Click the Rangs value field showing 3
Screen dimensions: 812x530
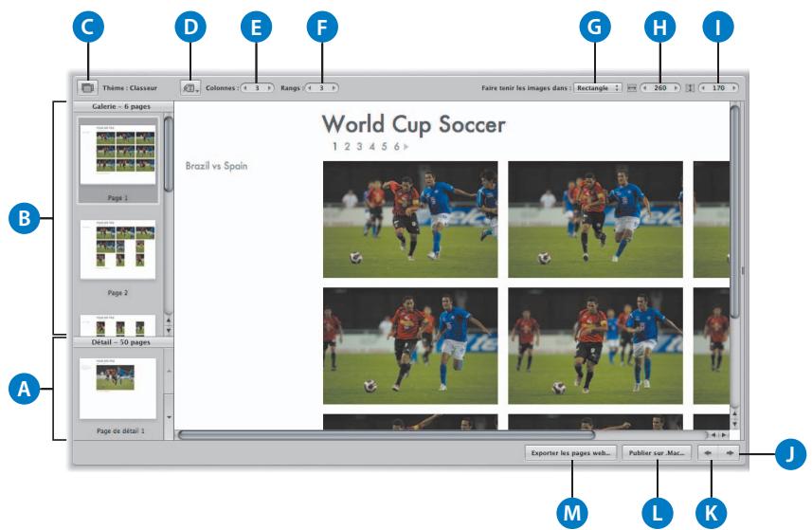[321, 88]
